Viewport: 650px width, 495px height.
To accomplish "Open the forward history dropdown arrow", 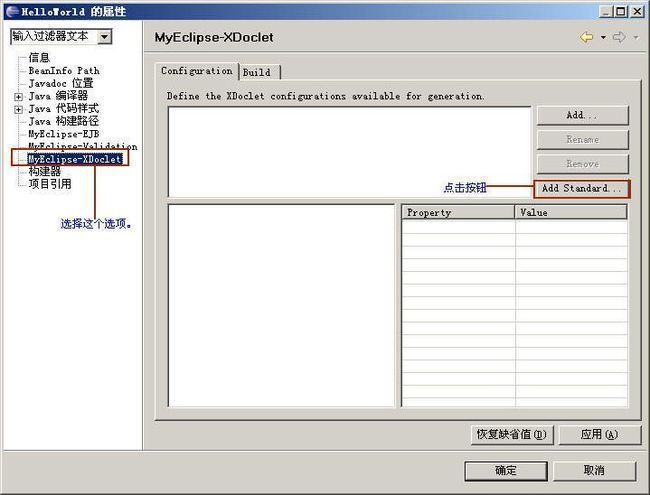I will tap(636, 38).
